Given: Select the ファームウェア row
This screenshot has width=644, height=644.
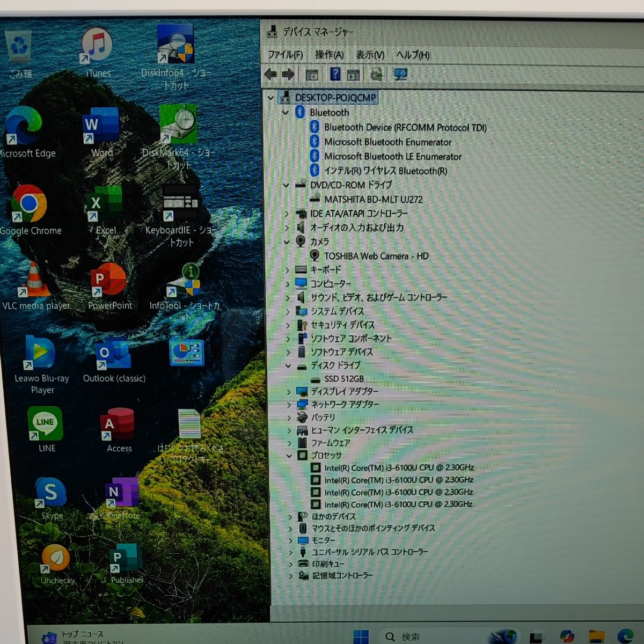Looking at the screenshot, I should (331, 443).
